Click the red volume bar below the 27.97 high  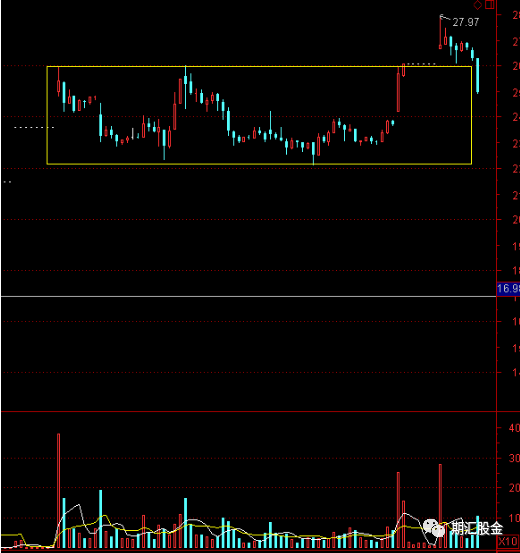[440, 506]
